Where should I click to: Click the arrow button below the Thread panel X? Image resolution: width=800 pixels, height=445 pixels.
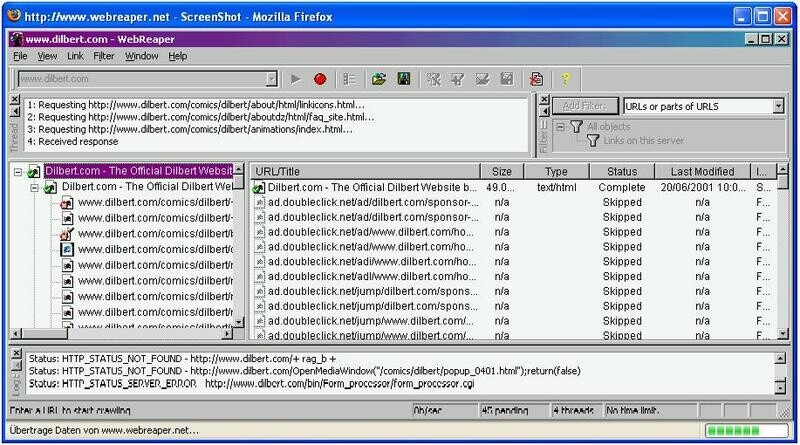(15, 111)
